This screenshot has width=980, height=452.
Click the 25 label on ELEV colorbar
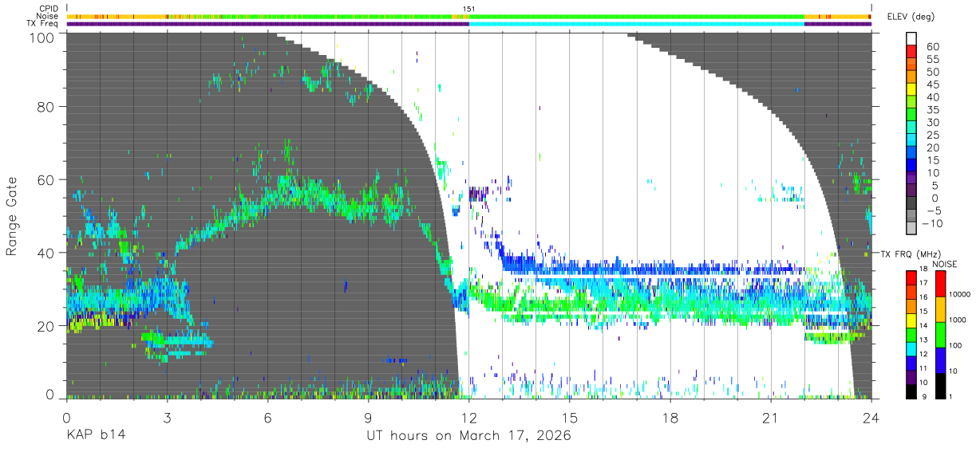click(931, 135)
